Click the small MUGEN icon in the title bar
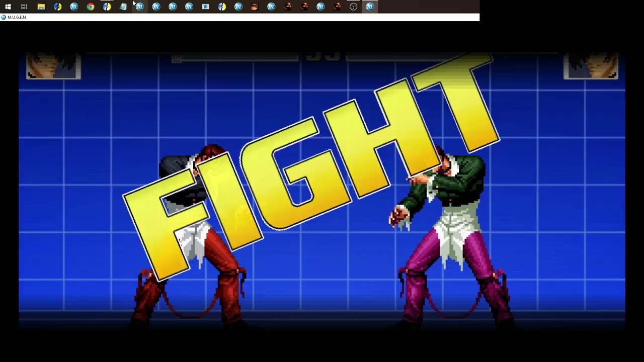Screen dimensions: 644x362 pyautogui.click(x=4, y=17)
